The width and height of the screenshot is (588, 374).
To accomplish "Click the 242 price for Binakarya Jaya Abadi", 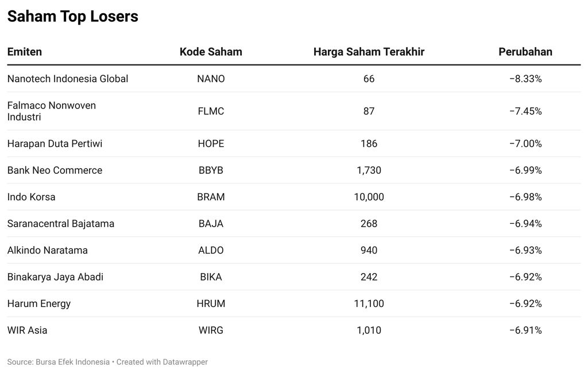I will (369, 277).
